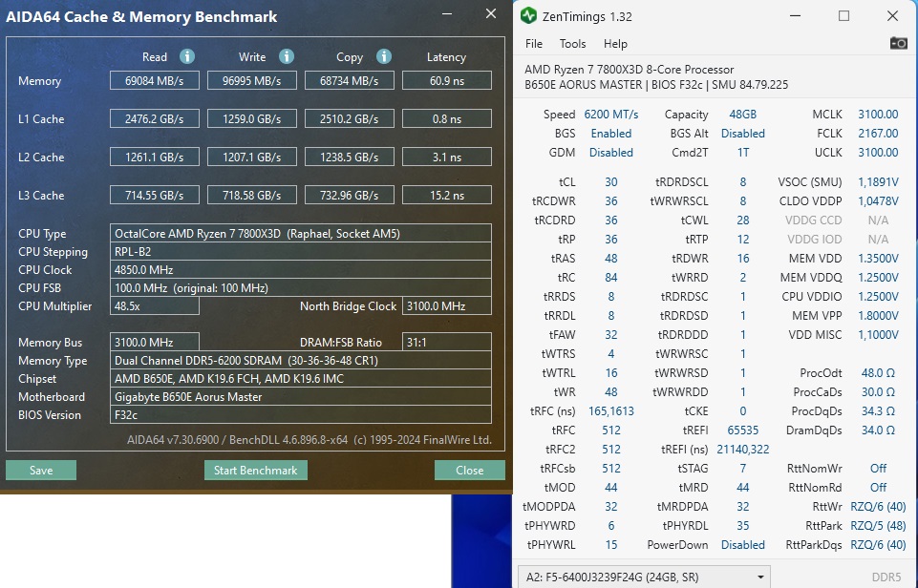Click the RttPark RZQ/5 (48) value
918x588 pixels.
click(878, 525)
